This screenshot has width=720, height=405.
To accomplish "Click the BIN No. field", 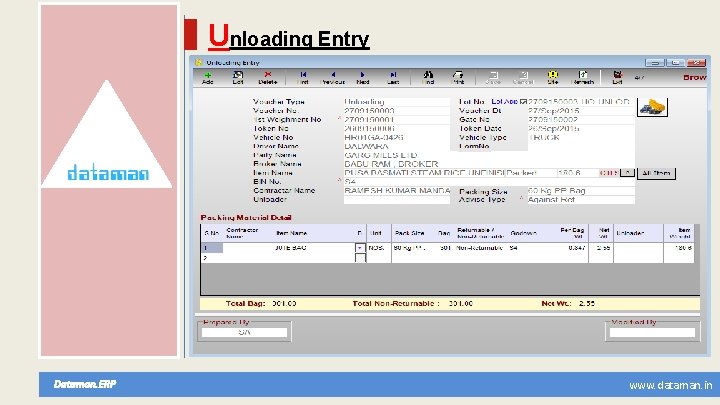I will coord(489,182).
